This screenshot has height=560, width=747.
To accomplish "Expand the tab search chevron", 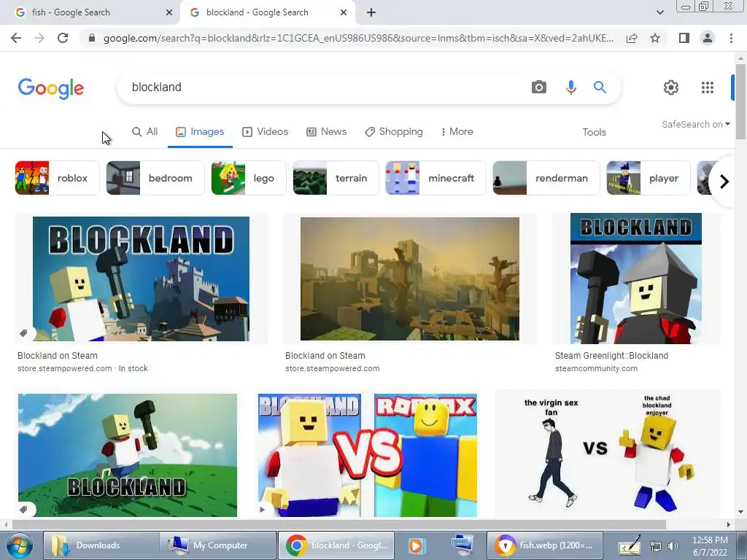I will (659, 12).
